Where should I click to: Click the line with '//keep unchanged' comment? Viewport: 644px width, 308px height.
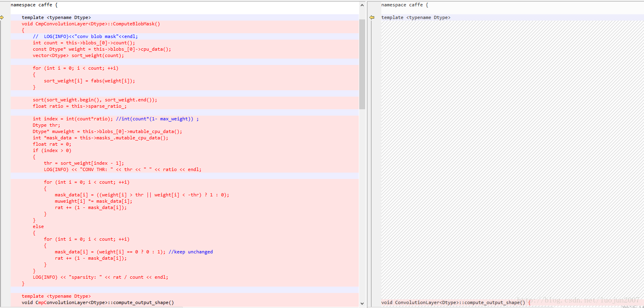(x=134, y=252)
